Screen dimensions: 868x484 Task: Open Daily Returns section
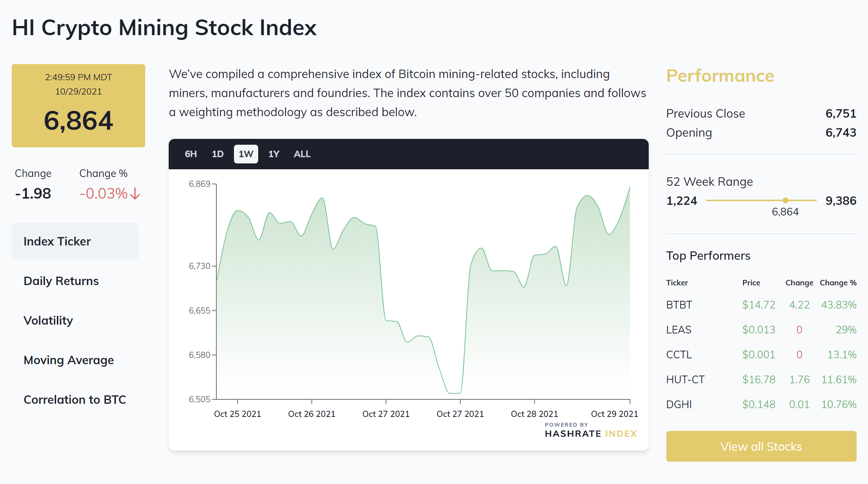[61, 281]
